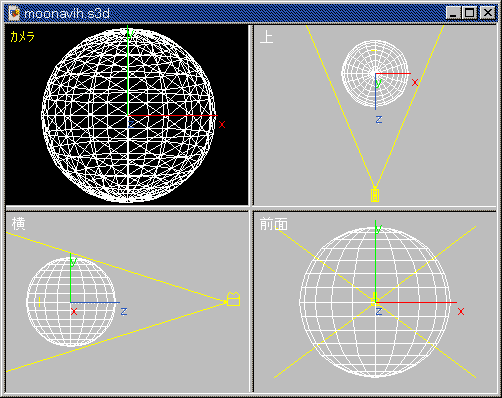Screen dimensions: 502x398
Task: Click the blue Z axis label in side view
Action: click(124, 311)
